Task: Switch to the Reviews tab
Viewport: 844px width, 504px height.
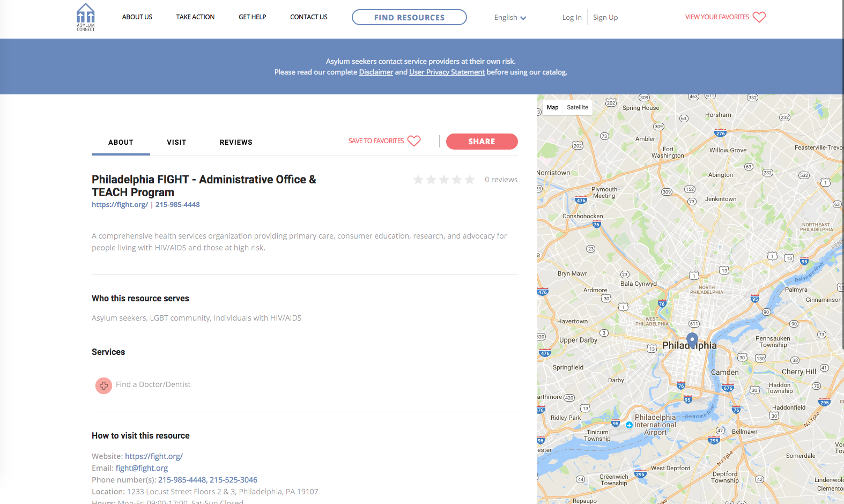Action: point(236,143)
